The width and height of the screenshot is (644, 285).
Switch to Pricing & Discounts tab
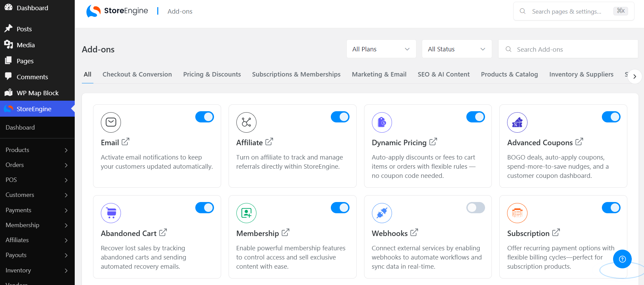tap(212, 74)
